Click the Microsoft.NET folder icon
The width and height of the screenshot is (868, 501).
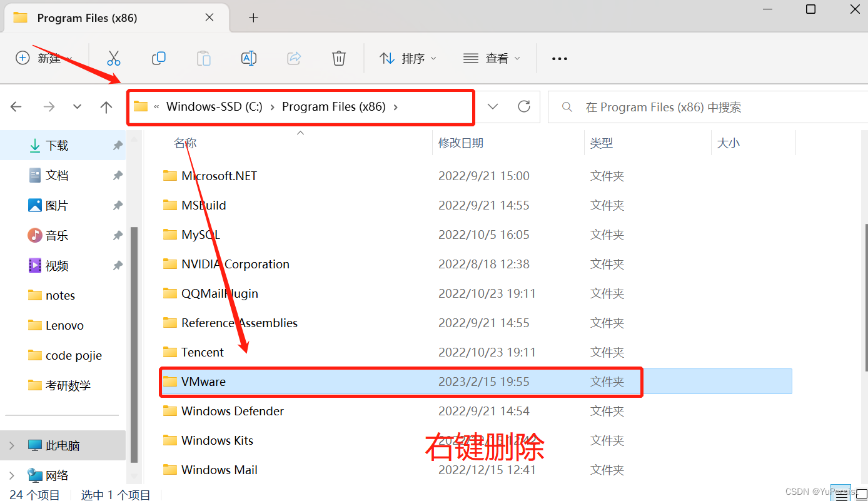170,176
